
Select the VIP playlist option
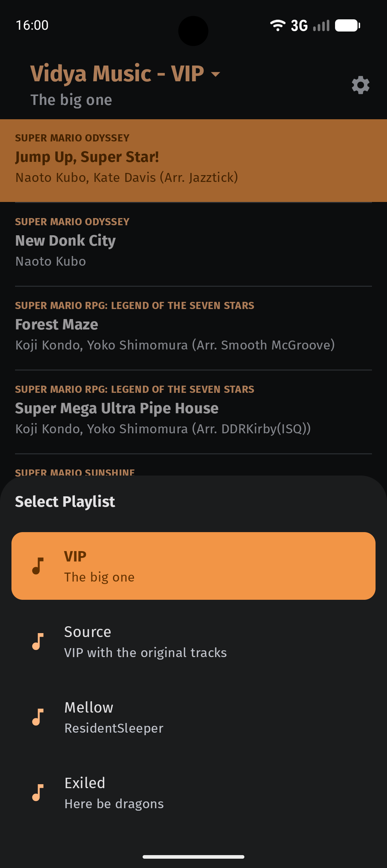tap(193, 566)
